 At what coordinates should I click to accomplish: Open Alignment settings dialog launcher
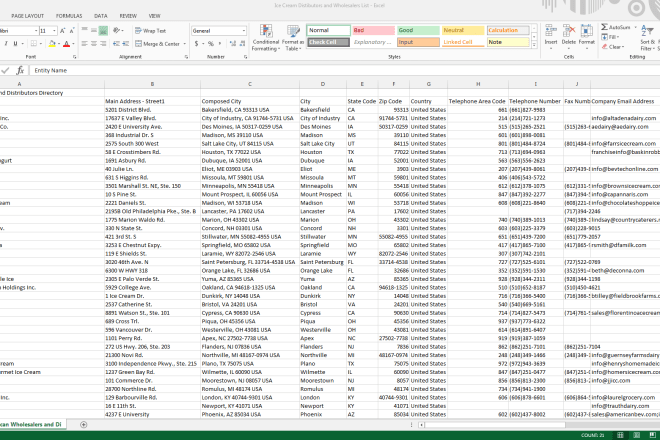[186, 57]
